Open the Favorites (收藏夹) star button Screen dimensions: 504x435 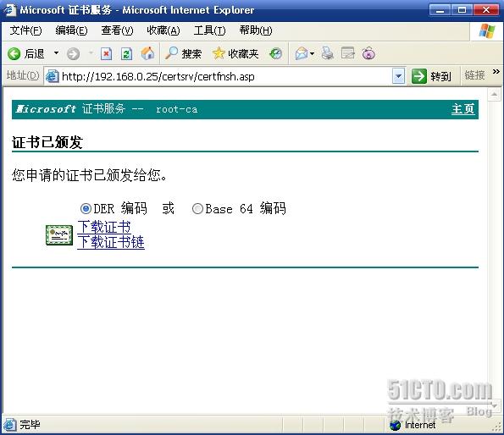point(235,53)
